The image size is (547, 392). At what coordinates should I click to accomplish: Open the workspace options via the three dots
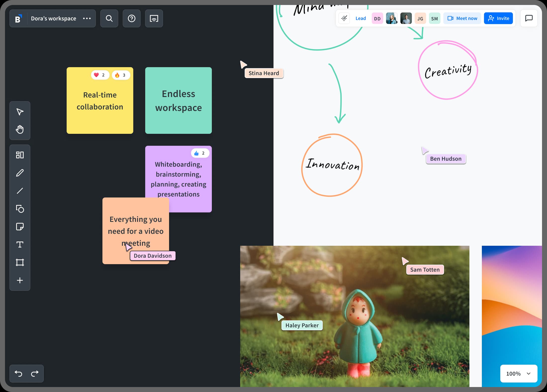87,18
